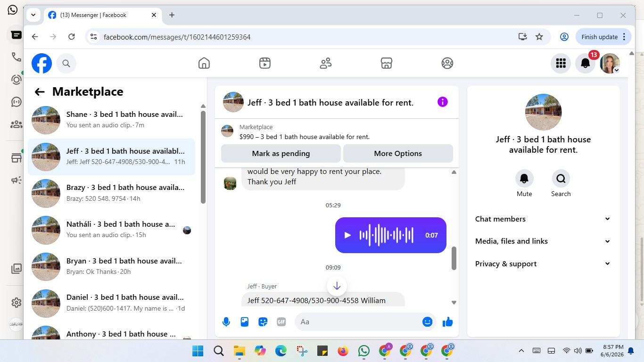Open the GIF picker

pos(281,322)
